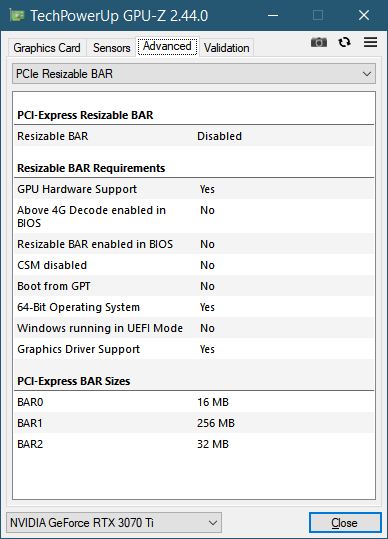The height and width of the screenshot is (539, 388).
Task: Open the hamburger menu icon
Action: (370, 42)
